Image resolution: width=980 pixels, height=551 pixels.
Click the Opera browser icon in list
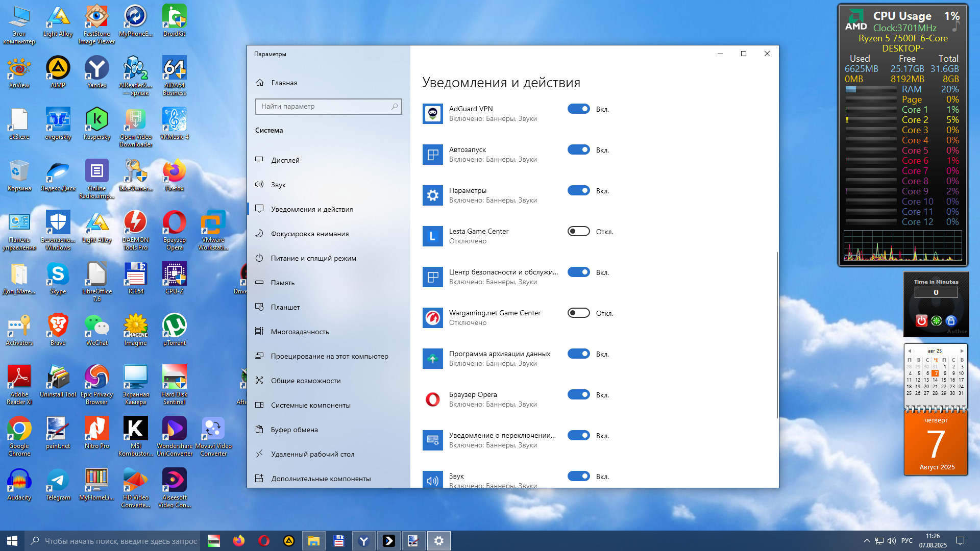tap(432, 399)
